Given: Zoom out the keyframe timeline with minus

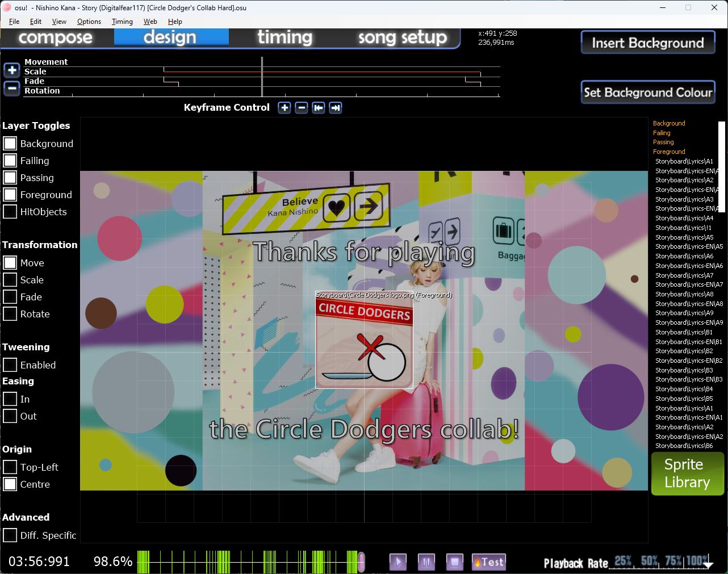Looking at the screenshot, I should (x=12, y=89).
